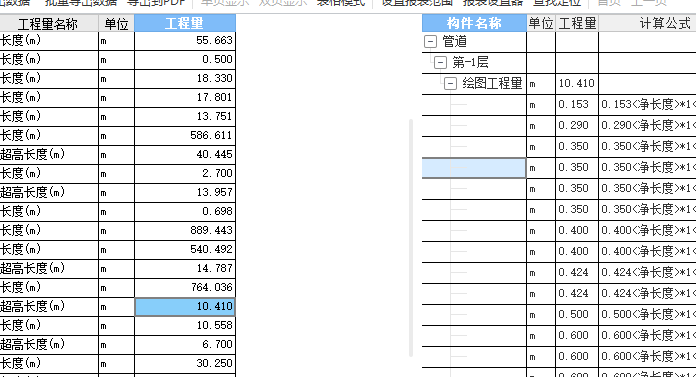
Task: Select the 绘图工程量 tree row label
Action: [492, 83]
